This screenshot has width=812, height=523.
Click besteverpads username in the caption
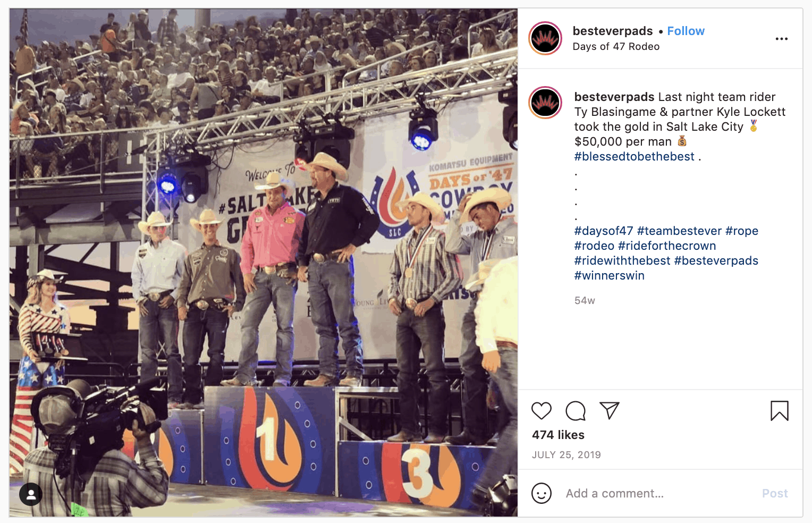pos(614,97)
